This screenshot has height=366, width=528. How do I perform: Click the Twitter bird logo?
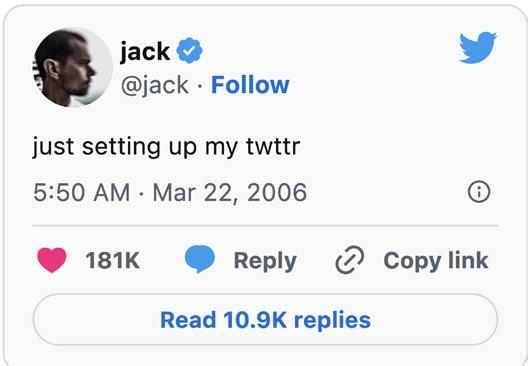tap(478, 47)
